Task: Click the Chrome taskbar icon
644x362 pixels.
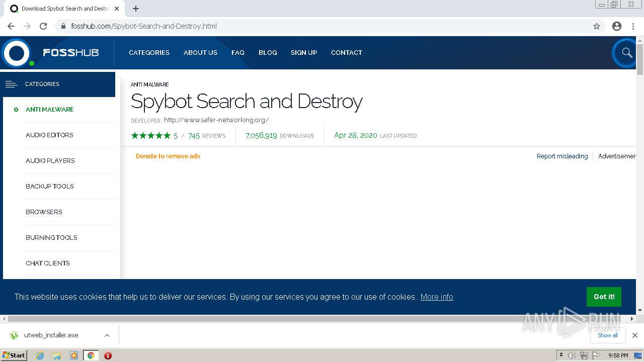Action: click(91, 355)
